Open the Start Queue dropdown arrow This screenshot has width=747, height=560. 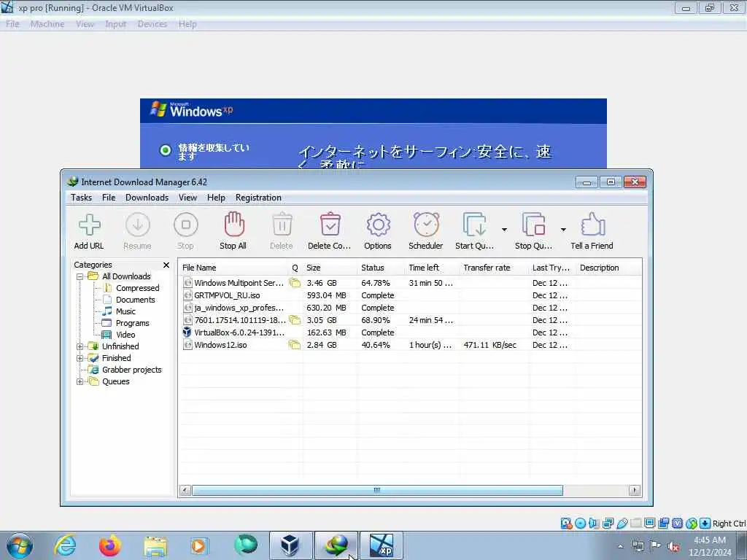[x=504, y=230]
